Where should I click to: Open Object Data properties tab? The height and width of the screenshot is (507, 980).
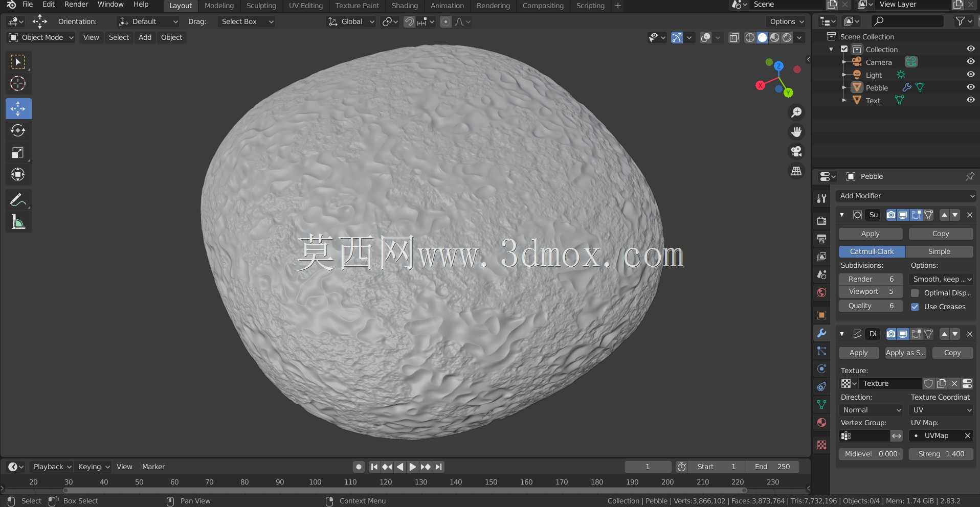pyautogui.click(x=821, y=404)
